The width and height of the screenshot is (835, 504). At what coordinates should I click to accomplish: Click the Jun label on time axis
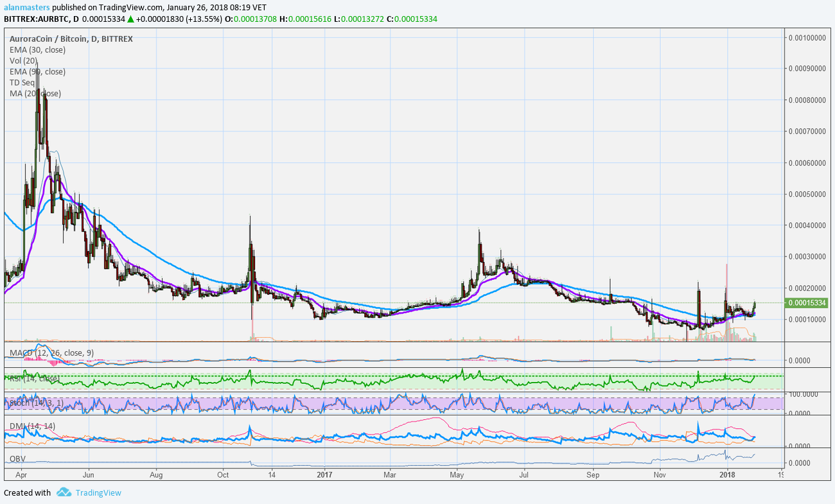(89, 475)
